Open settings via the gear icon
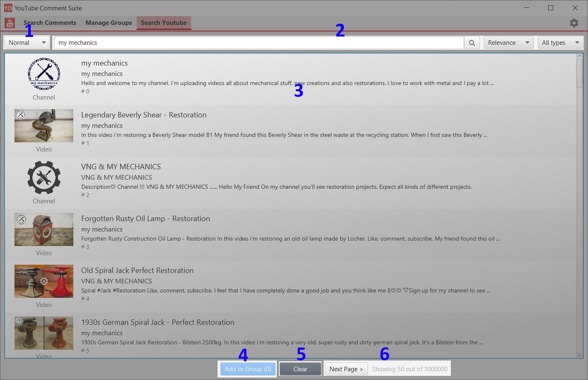The height and width of the screenshot is (380, 588). (574, 23)
